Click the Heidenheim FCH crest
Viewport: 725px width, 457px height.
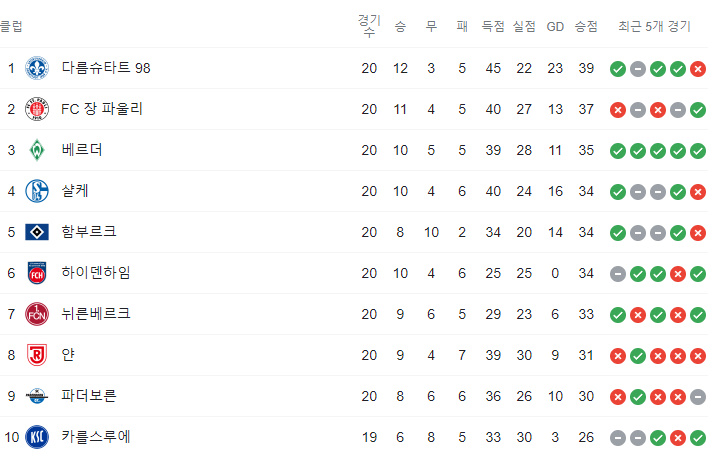[37, 273]
